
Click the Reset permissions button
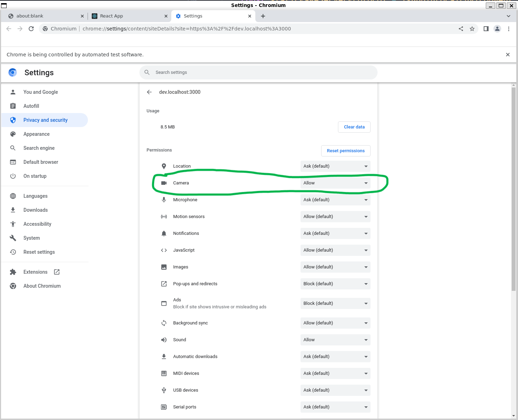[346, 151]
